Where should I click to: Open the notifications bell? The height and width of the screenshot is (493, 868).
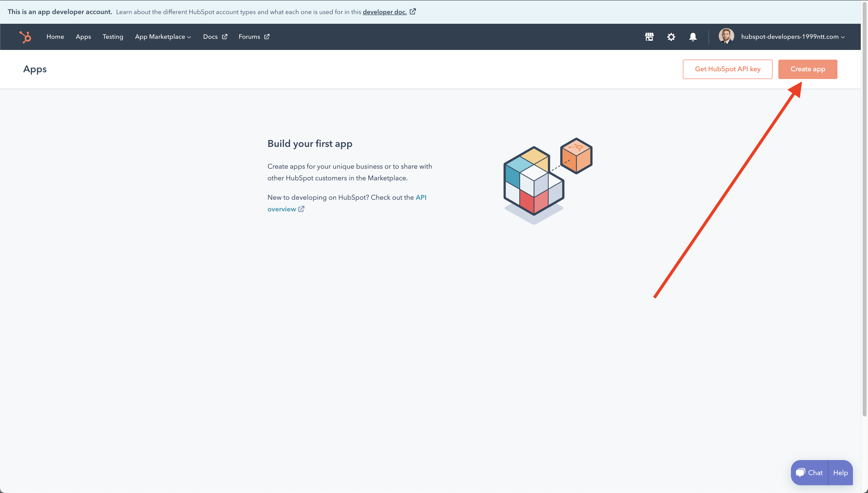[x=693, y=37]
